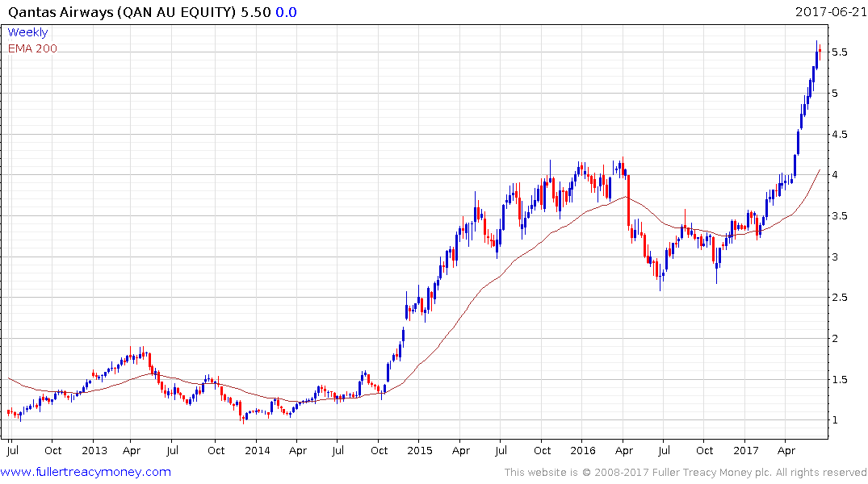Click the '3.5' price axis label
This screenshot has height=484, width=868.
point(839,215)
